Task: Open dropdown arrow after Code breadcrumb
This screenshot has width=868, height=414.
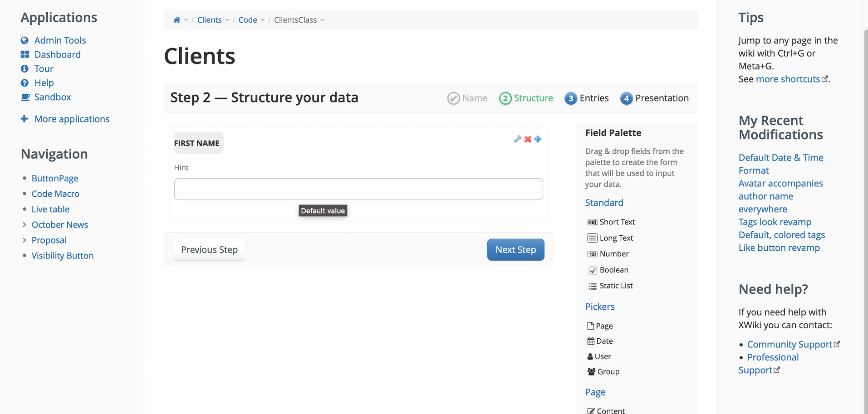Action: coord(262,20)
